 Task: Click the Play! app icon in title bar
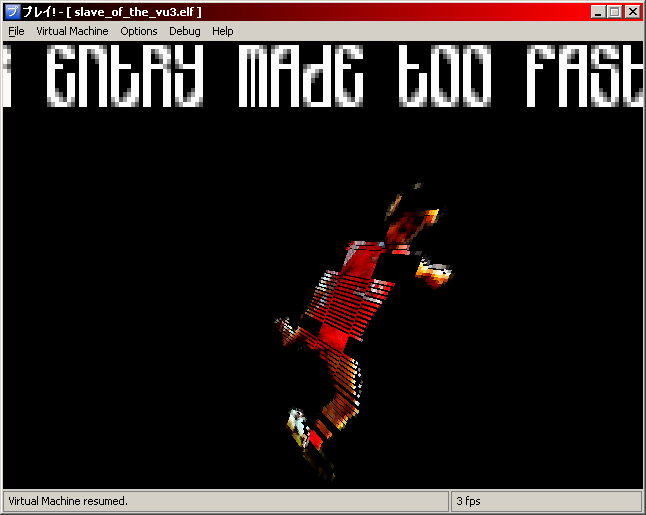tap(12, 12)
